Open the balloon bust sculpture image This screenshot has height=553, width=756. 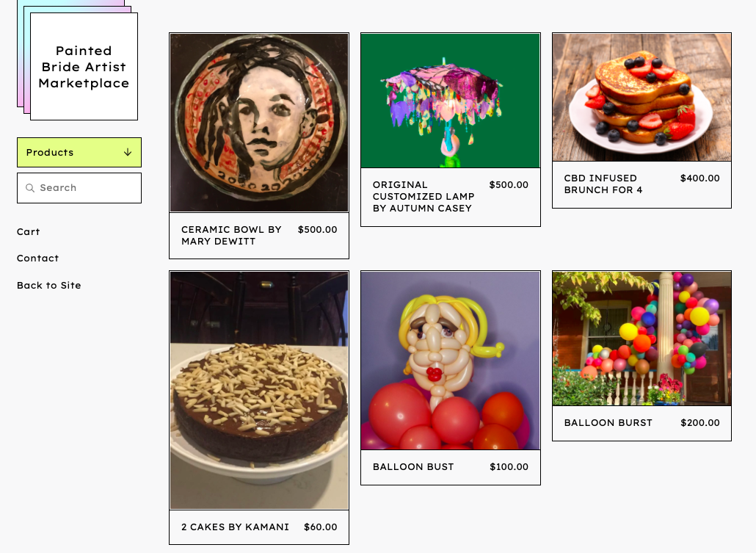pyautogui.click(x=451, y=361)
